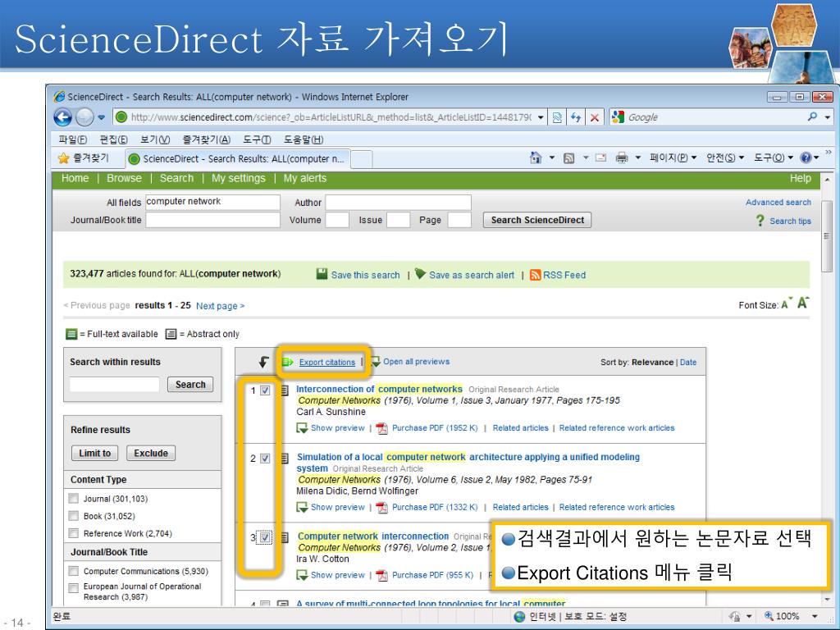Click the status bar security shield icon

pyautogui.click(x=735, y=616)
